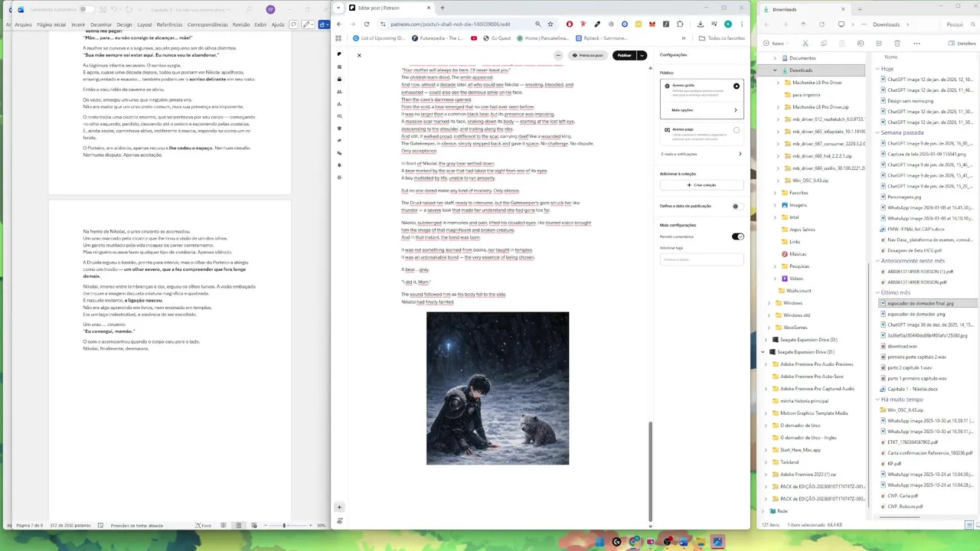This screenshot has width=980, height=551.
Task: Open Todos os favoritos bookmarks folder
Action: (x=721, y=37)
